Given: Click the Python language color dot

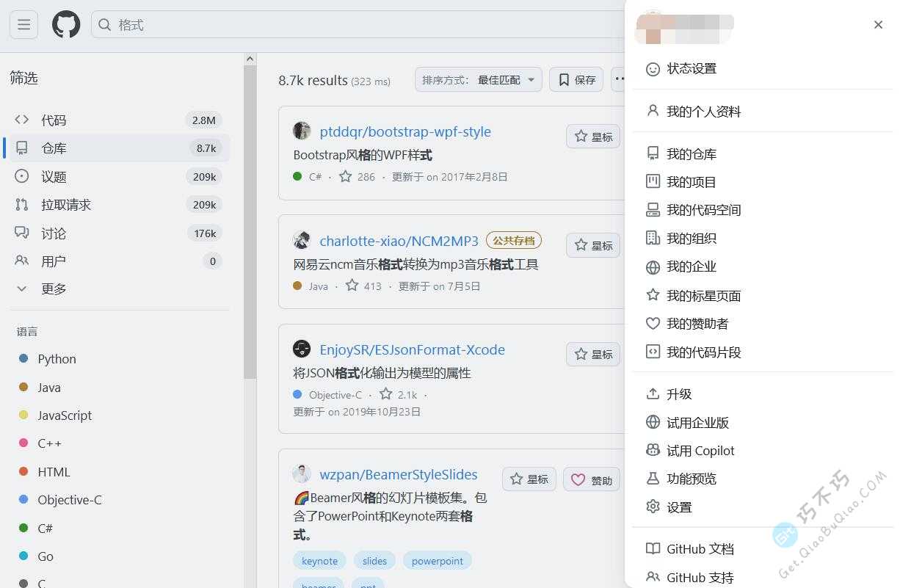Looking at the screenshot, I should (24, 358).
